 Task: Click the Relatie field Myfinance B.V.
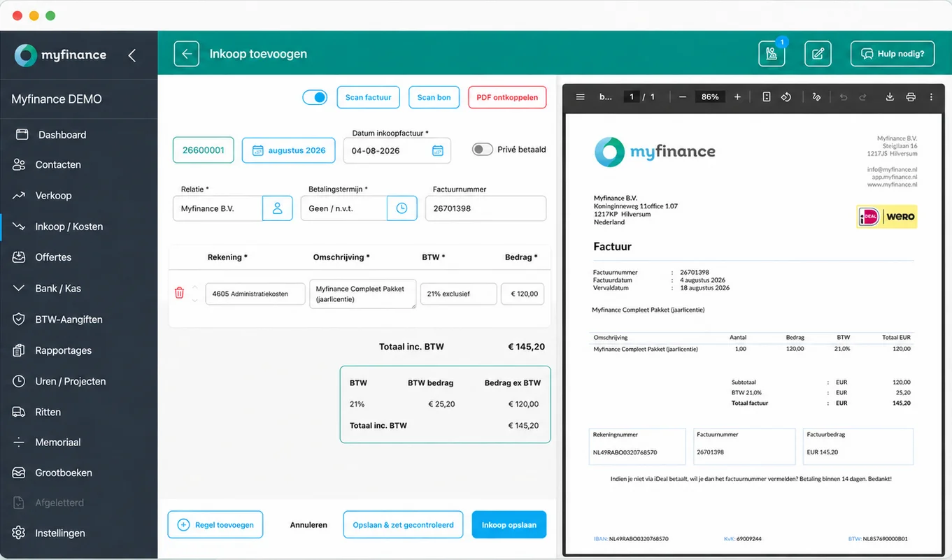tap(218, 208)
